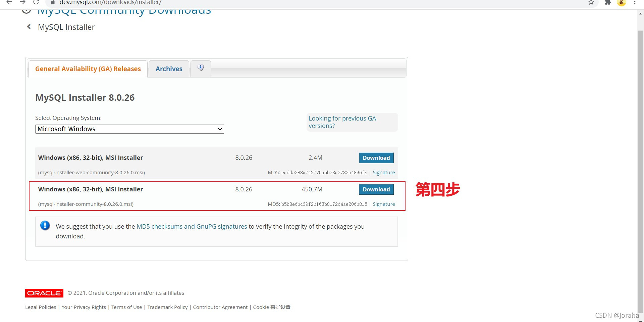The height and width of the screenshot is (322, 644).
Task: Open MD5 checksums and GnuPG signatures link
Action: coord(192,227)
